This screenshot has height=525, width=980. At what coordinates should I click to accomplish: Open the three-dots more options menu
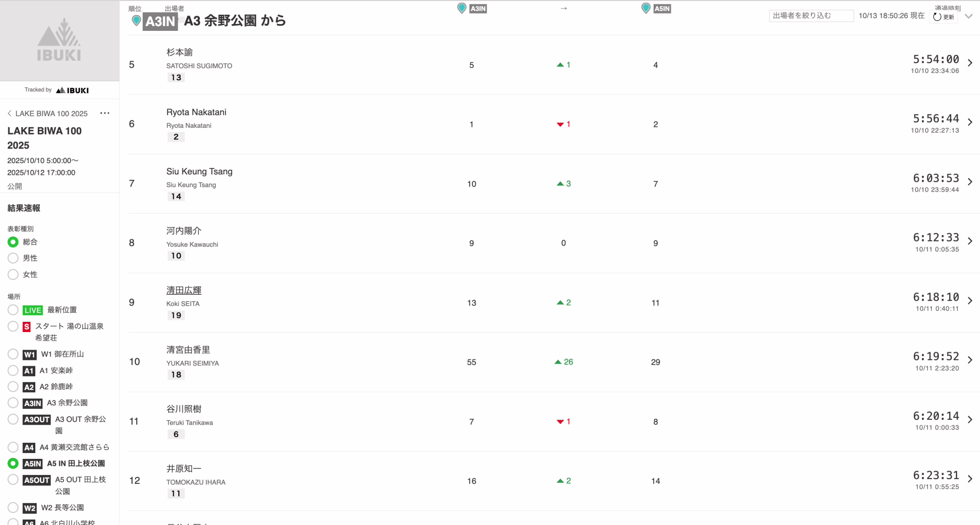(105, 113)
